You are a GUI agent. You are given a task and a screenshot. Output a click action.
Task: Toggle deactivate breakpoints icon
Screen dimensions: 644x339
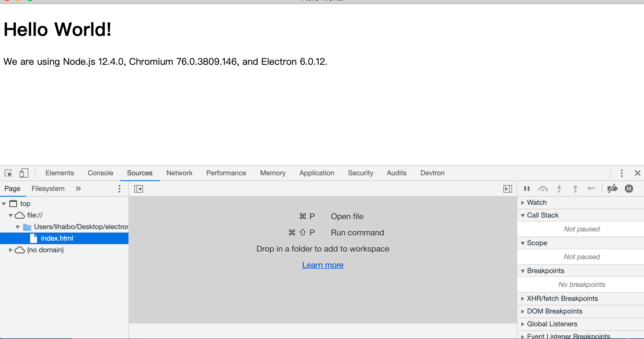tap(612, 189)
